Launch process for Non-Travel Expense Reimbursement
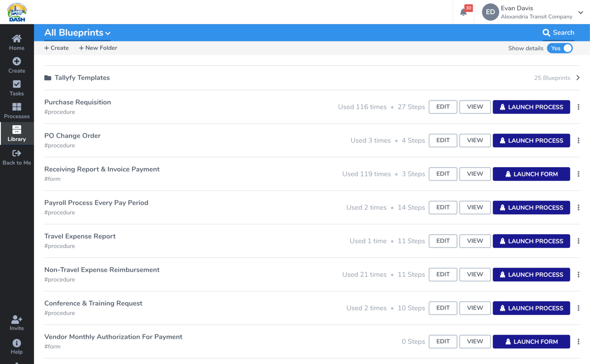The width and height of the screenshot is (590, 364). [x=531, y=274]
